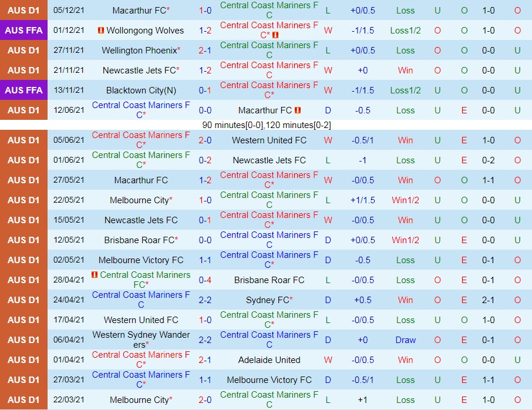532x410 pixels.
Task: Click the AUS FFA badge on the 13/11/21 row
Action: [x=23, y=90]
